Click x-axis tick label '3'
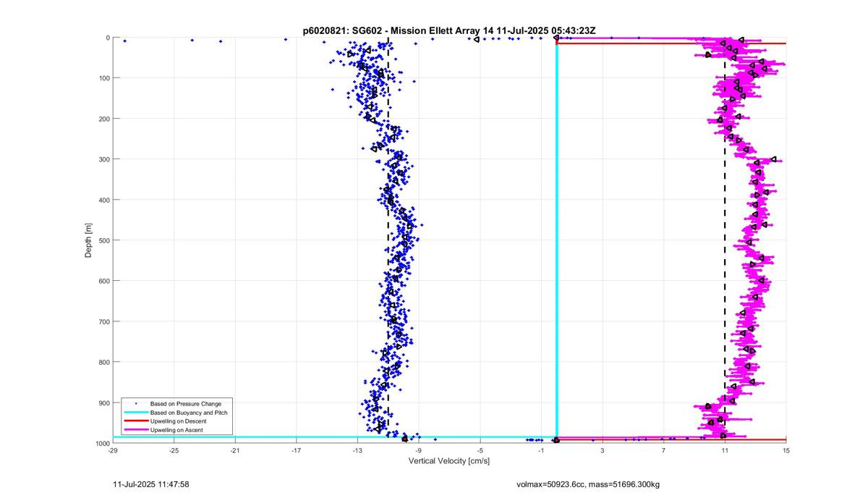Screen dimensions: 868x498 [x=603, y=450]
